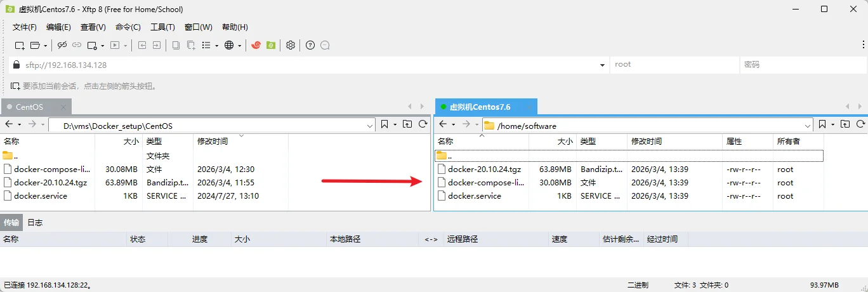
Task: Switch to the 日志 log tab
Action: [x=35, y=222]
